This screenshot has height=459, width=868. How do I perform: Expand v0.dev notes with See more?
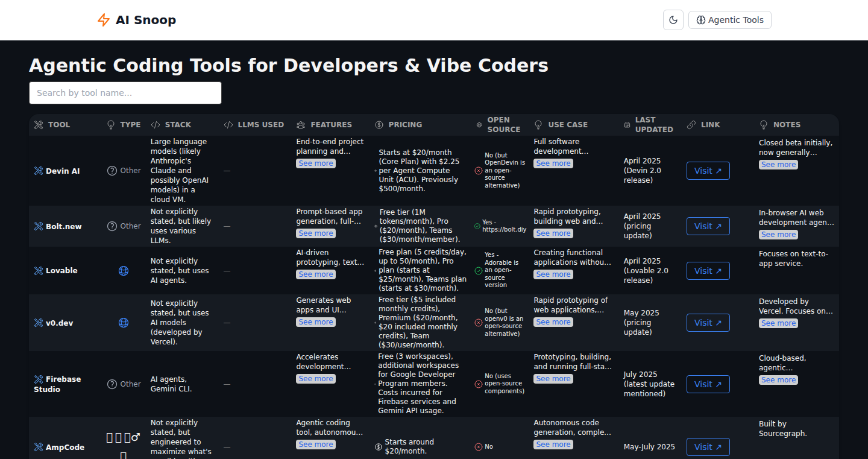pyautogui.click(x=778, y=323)
